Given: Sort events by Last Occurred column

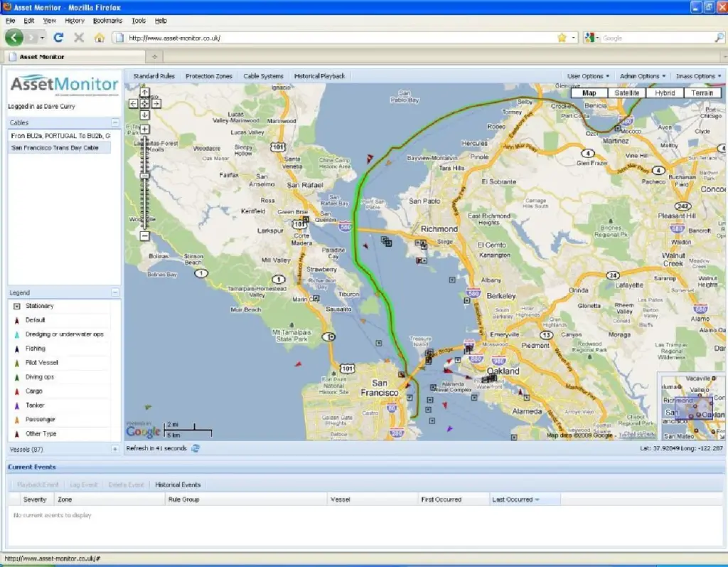Looking at the screenshot, I should [x=525, y=499].
